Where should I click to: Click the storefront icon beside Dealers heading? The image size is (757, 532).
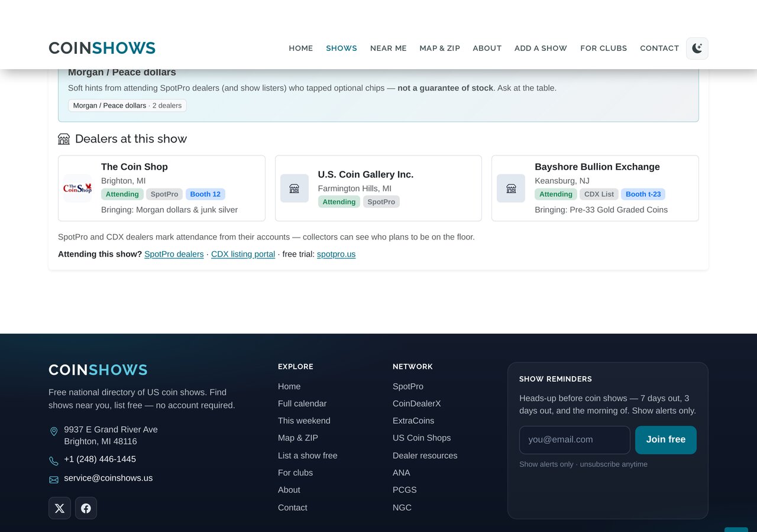click(64, 139)
